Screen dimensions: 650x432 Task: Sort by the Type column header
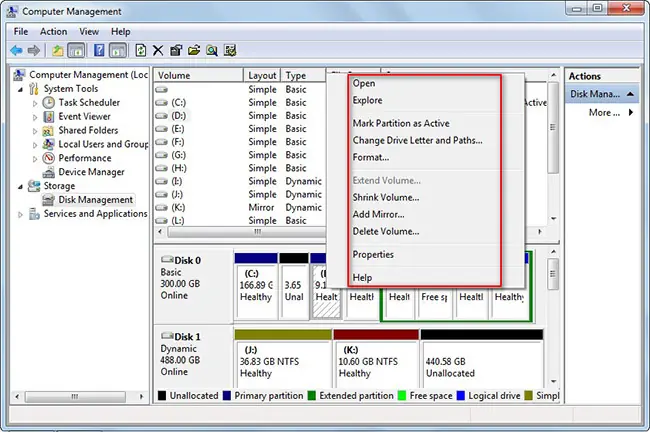[x=303, y=75]
